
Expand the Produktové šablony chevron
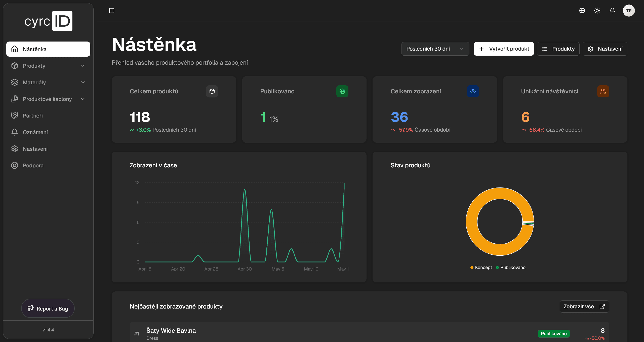(83, 99)
